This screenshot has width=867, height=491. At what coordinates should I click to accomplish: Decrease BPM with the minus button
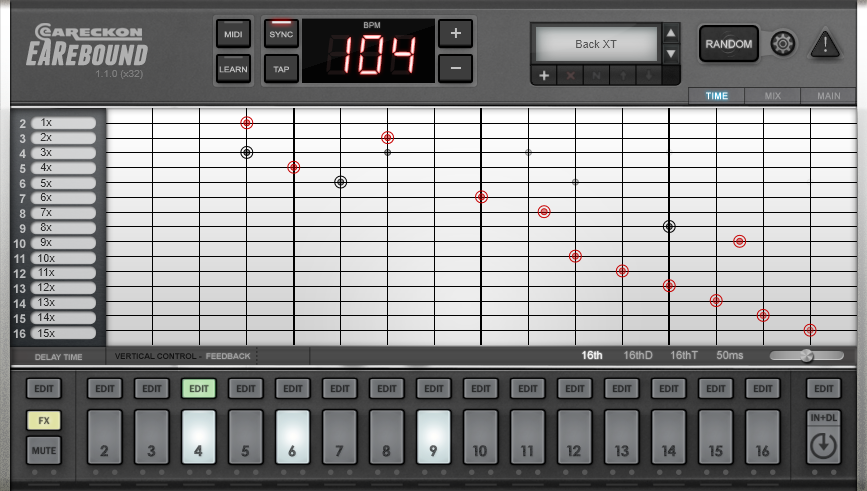pos(456,69)
